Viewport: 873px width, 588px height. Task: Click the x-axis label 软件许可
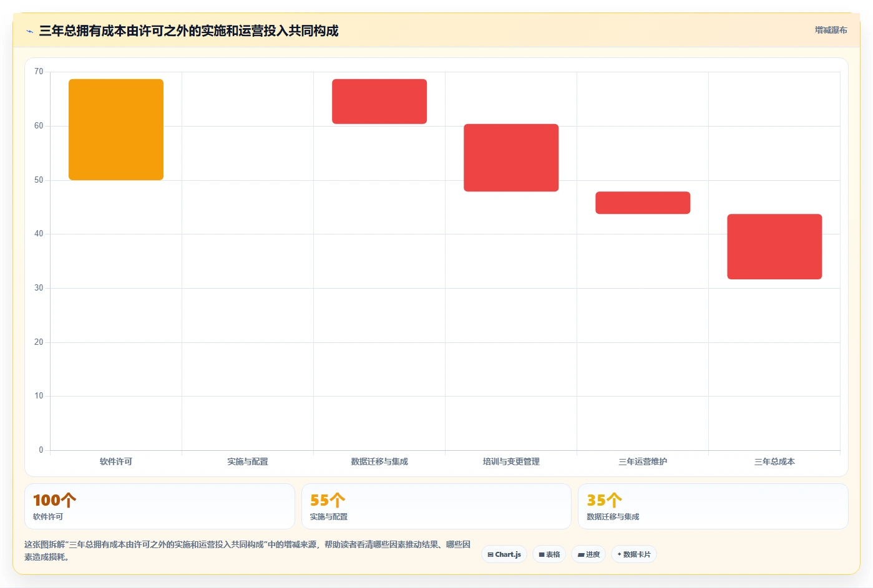point(116,461)
